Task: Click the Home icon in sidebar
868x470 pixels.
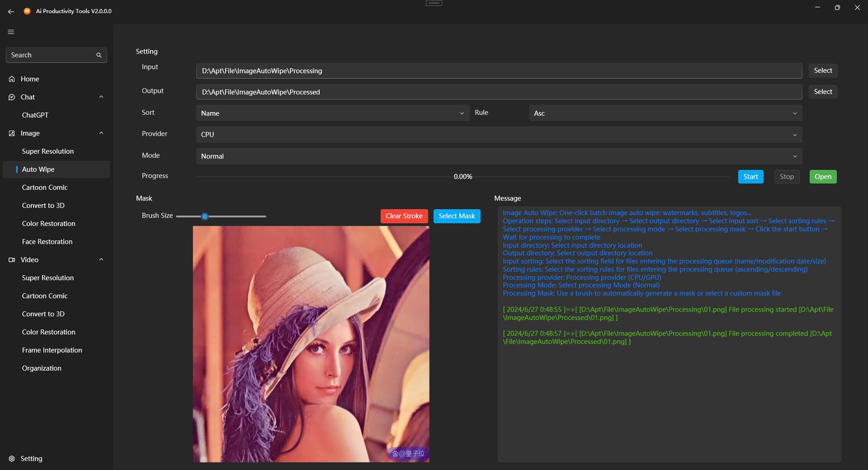Action: pyautogui.click(x=12, y=79)
